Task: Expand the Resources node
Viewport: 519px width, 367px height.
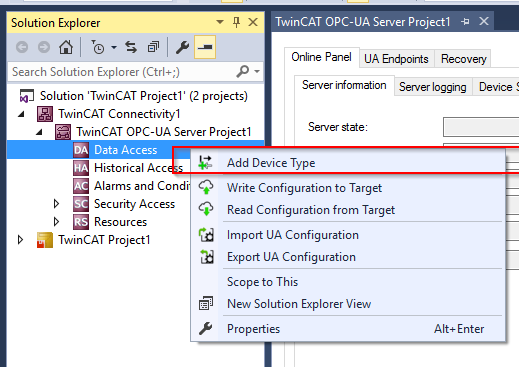Action: click(56, 222)
